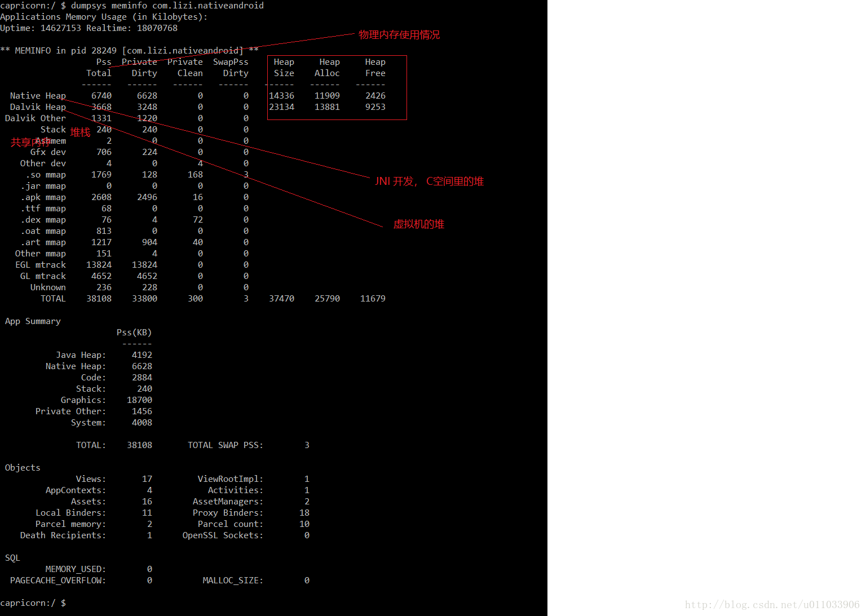Click GL mtrack Pss value 4652
The width and height of the screenshot is (866, 616).
click(101, 276)
